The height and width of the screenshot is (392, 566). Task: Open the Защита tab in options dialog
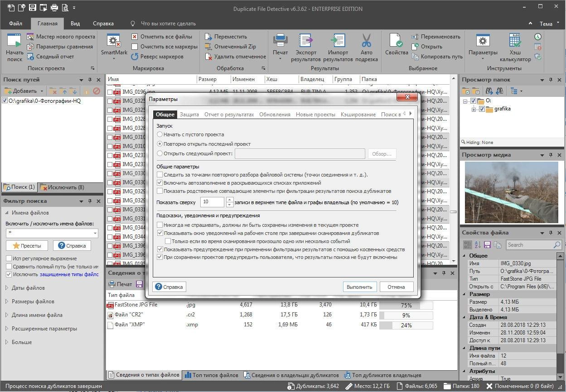[x=189, y=115]
